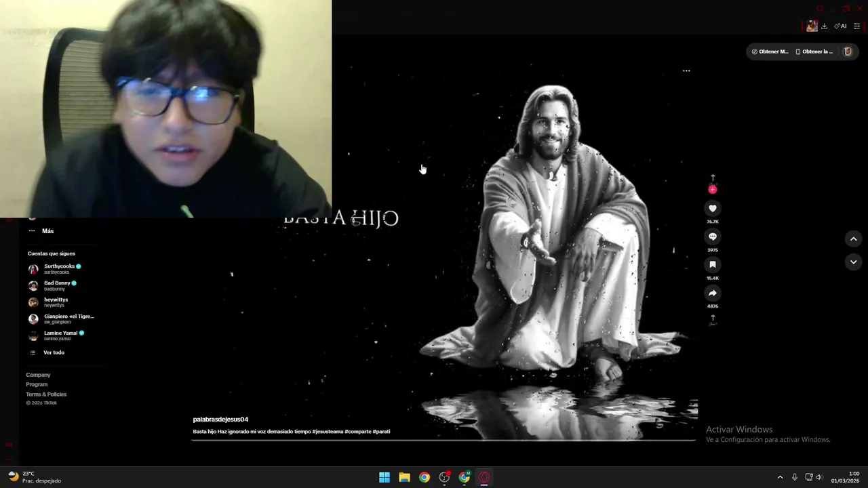868x488 pixels.
Task: Click the #jesusteama hashtag
Action: [x=328, y=432]
